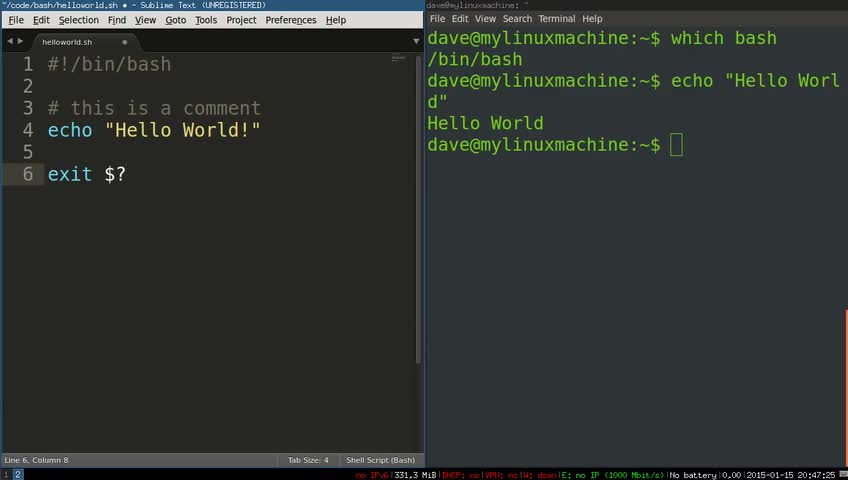The image size is (848, 480).
Task: Open the terminal File menu
Action: tap(438, 18)
